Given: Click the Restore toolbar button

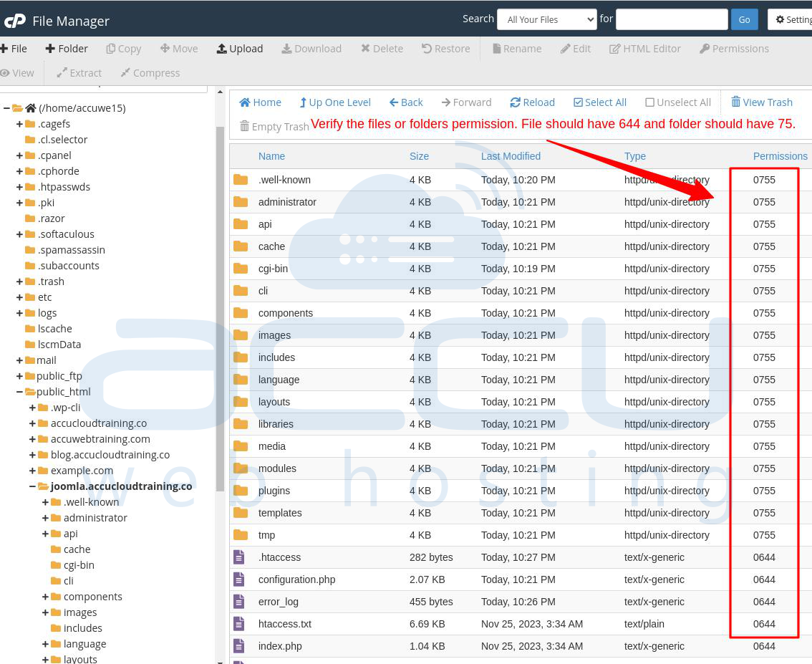Looking at the screenshot, I should tap(446, 49).
